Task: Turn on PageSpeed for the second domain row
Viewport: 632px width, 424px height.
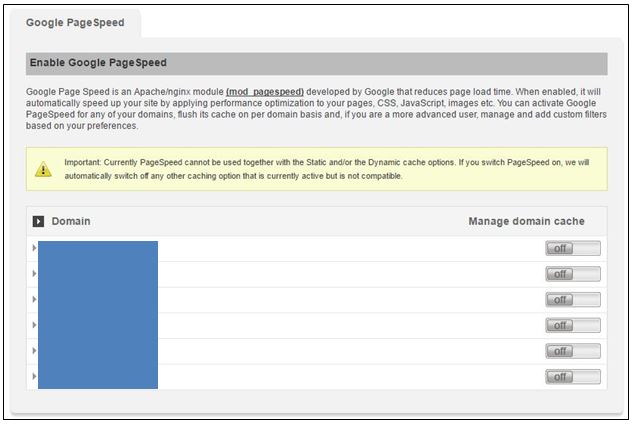Action: (573, 274)
